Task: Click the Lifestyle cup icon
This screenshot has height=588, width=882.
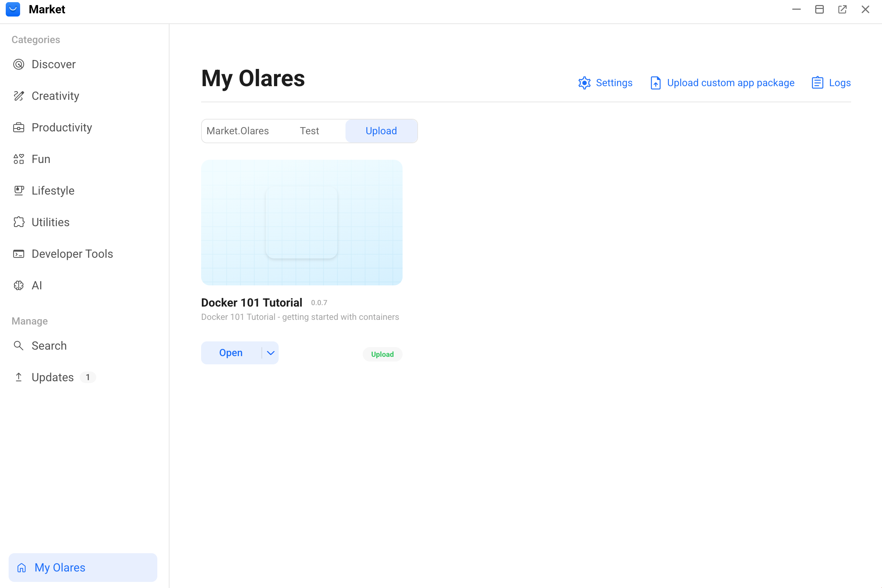Action: click(19, 191)
